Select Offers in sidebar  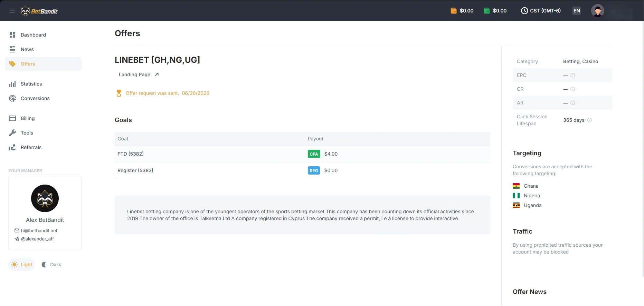point(43,64)
